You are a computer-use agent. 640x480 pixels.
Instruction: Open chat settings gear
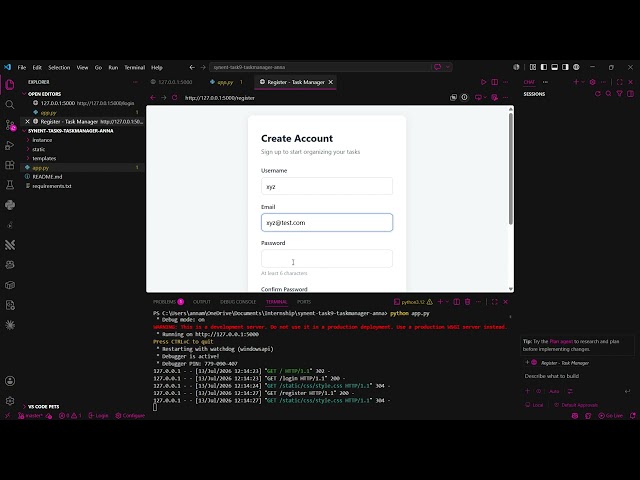pyautogui.click(x=592, y=82)
